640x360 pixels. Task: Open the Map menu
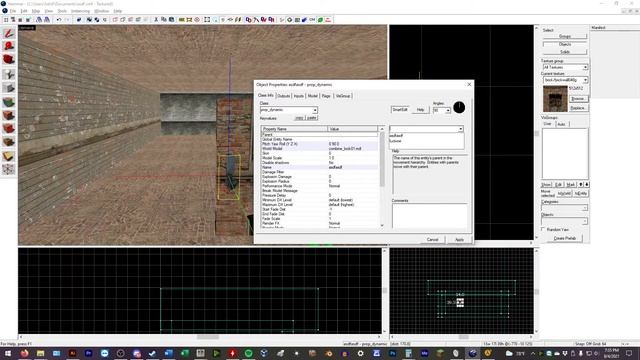tap(36, 11)
